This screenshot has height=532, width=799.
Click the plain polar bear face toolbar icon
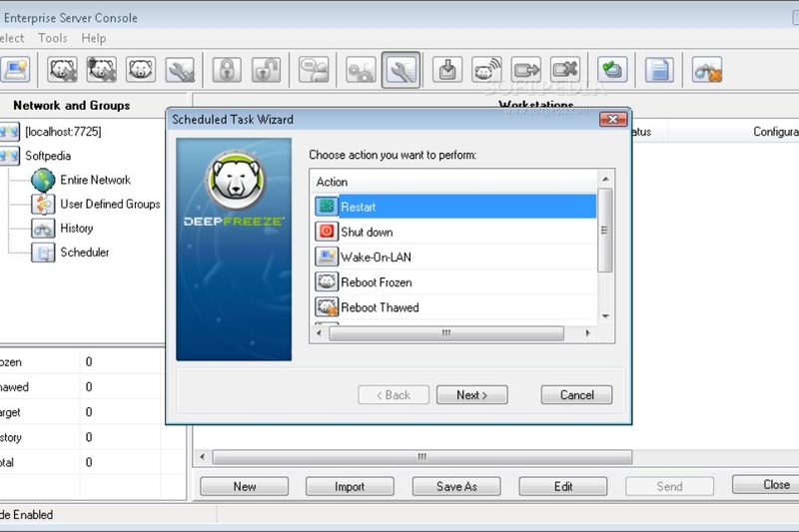coord(141,70)
